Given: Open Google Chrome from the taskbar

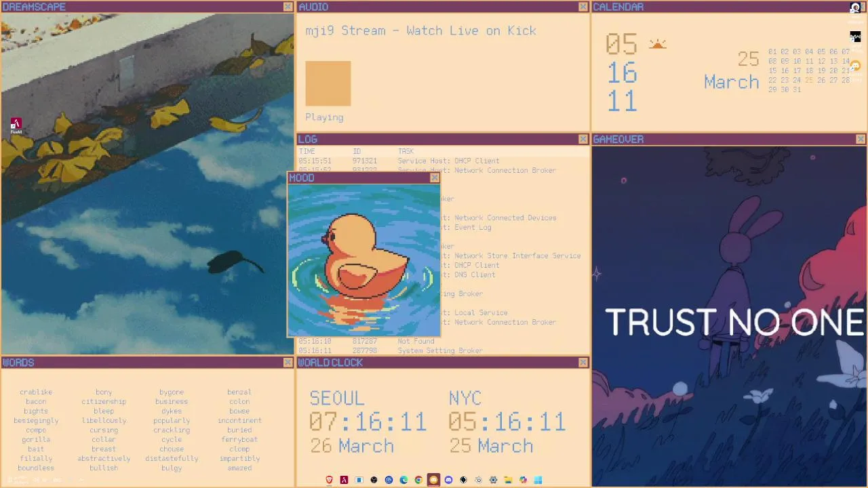Looking at the screenshot, I should click(x=418, y=480).
